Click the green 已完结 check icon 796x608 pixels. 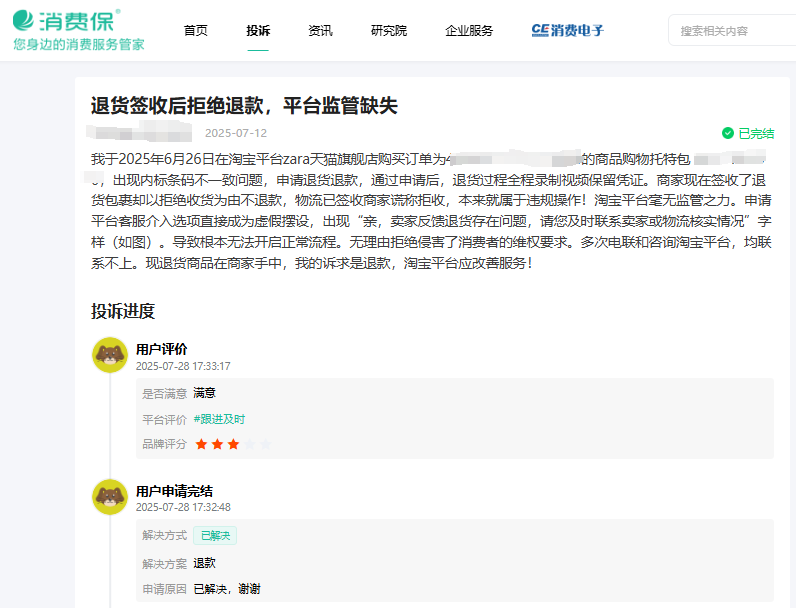(727, 133)
